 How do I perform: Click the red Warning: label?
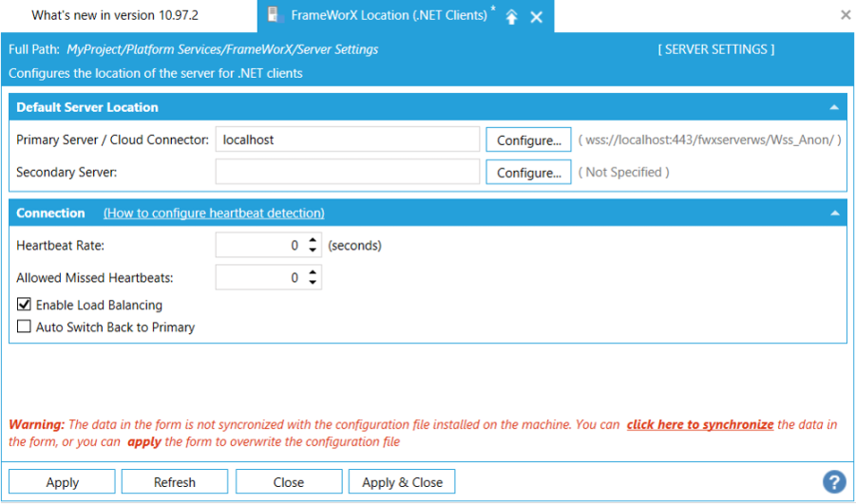click(x=36, y=424)
